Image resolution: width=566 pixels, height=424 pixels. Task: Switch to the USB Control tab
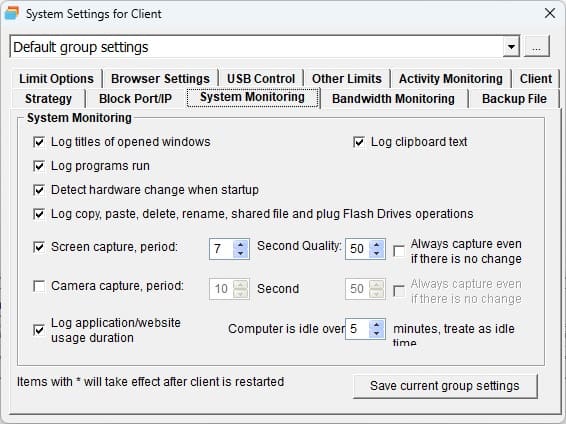(x=261, y=79)
